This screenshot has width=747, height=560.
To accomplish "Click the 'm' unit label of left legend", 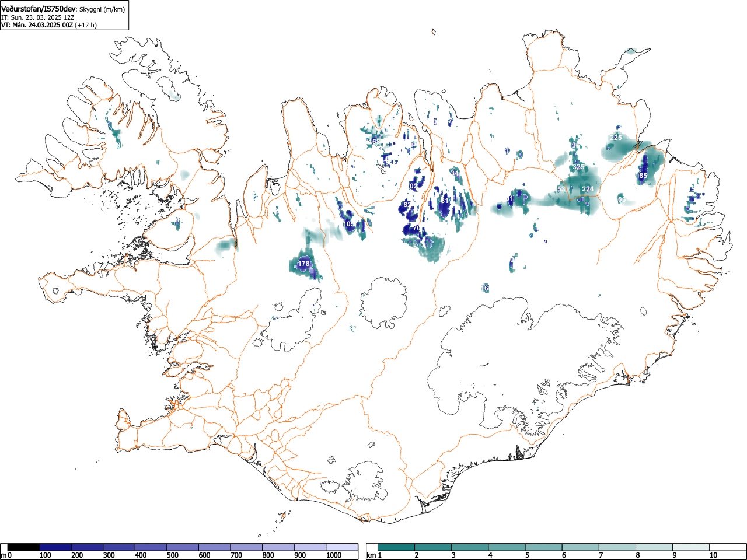I will coord(4,555).
